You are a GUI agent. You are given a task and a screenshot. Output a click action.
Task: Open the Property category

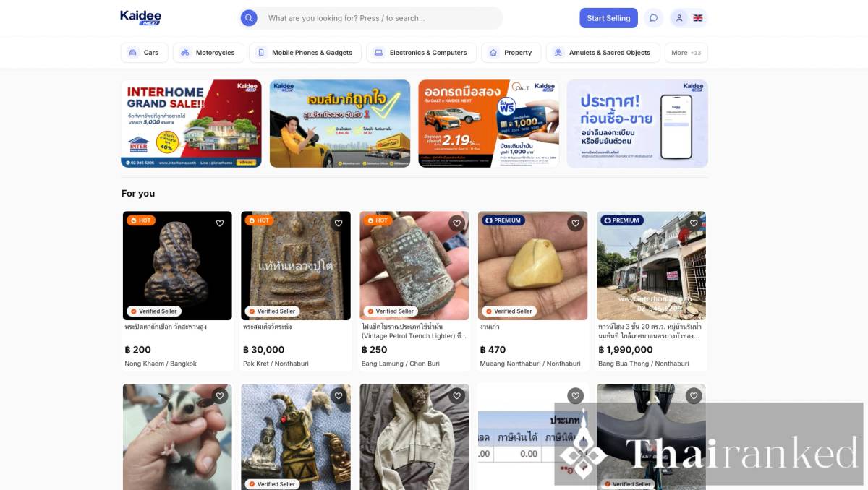coord(511,53)
